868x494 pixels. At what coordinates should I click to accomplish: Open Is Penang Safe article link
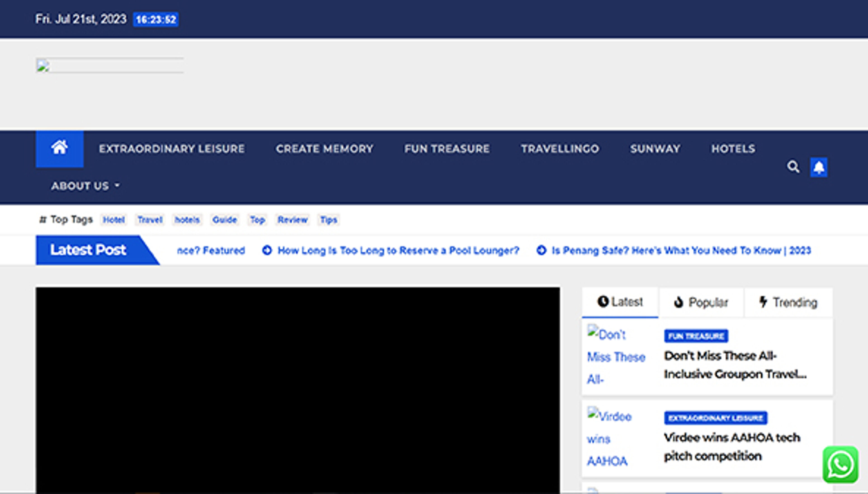pos(681,250)
